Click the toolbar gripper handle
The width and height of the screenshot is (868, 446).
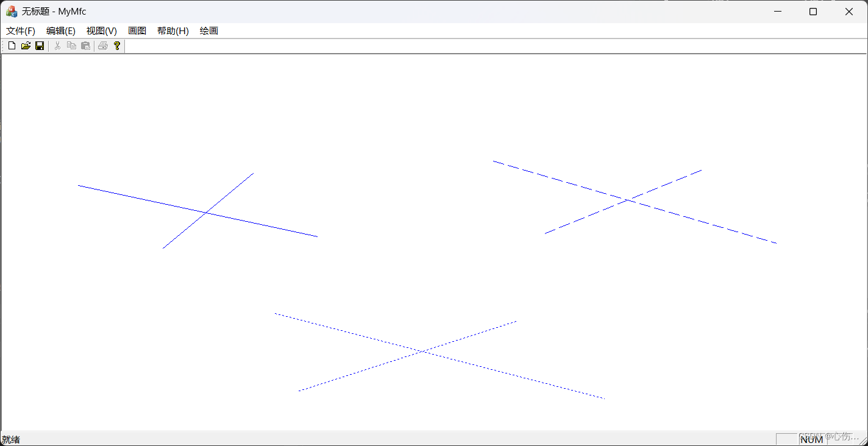[3, 46]
